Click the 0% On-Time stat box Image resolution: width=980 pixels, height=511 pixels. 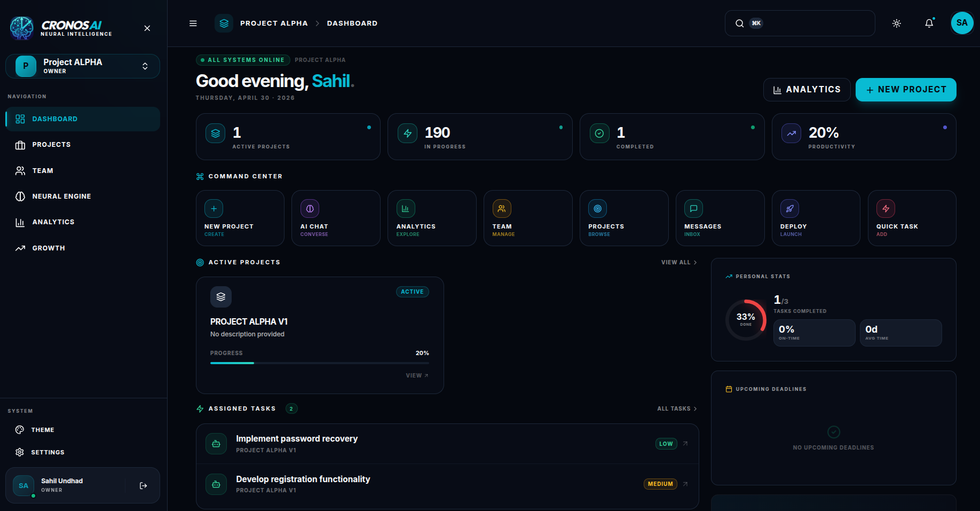click(x=815, y=333)
